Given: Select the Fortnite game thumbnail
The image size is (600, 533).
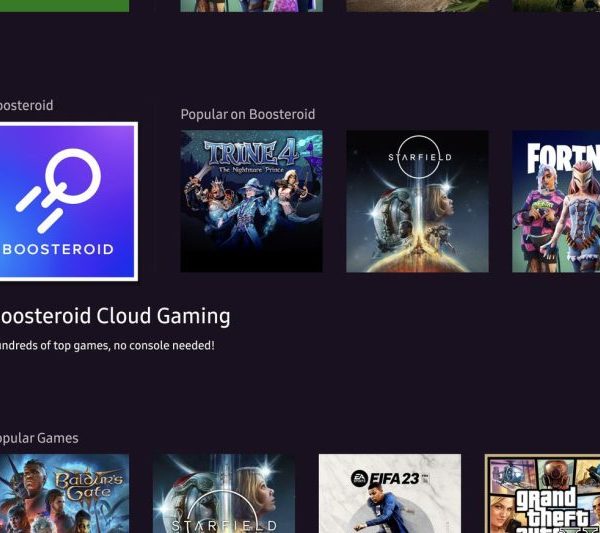Looking at the screenshot, I should pyautogui.click(x=556, y=201).
